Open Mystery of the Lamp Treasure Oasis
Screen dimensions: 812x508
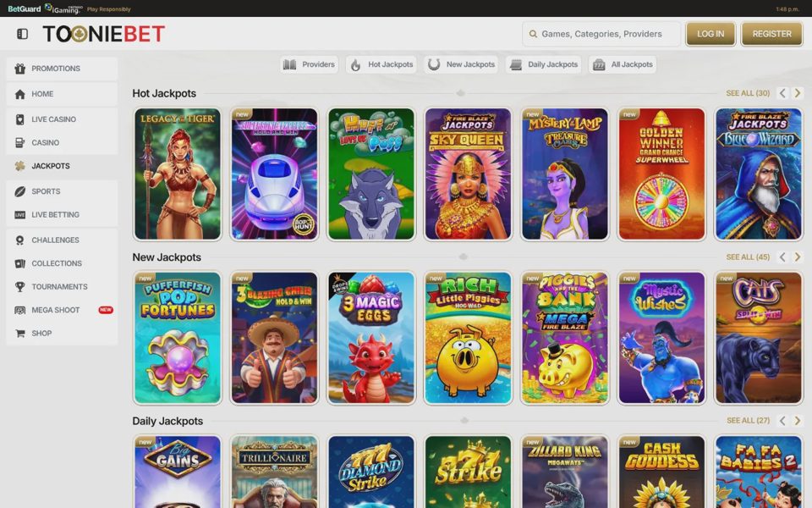(x=564, y=174)
